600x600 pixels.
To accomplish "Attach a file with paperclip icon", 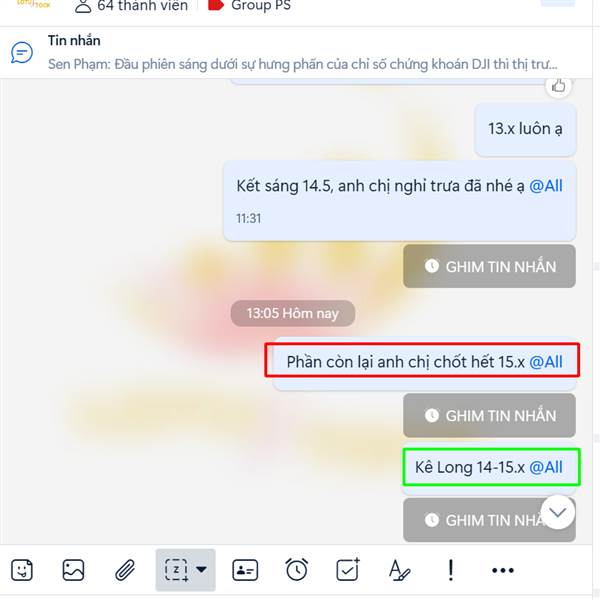I will click(x=125, y=570).
